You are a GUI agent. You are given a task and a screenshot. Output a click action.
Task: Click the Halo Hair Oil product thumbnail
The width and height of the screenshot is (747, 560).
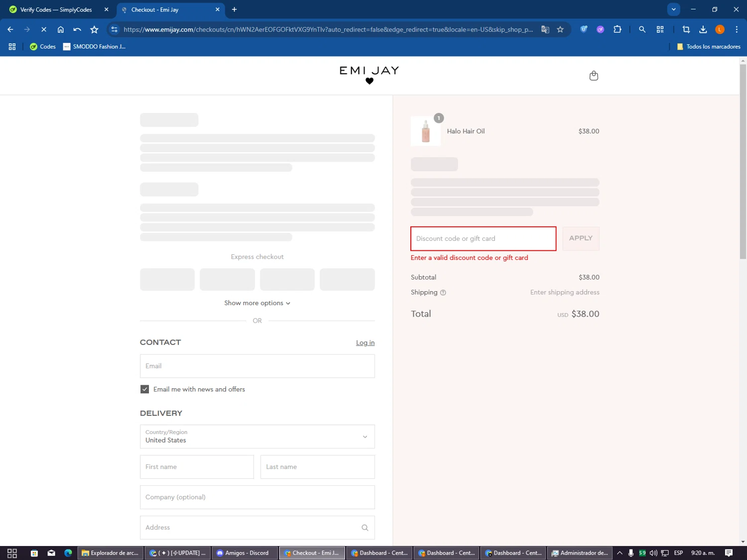click(x=426, y=131)
